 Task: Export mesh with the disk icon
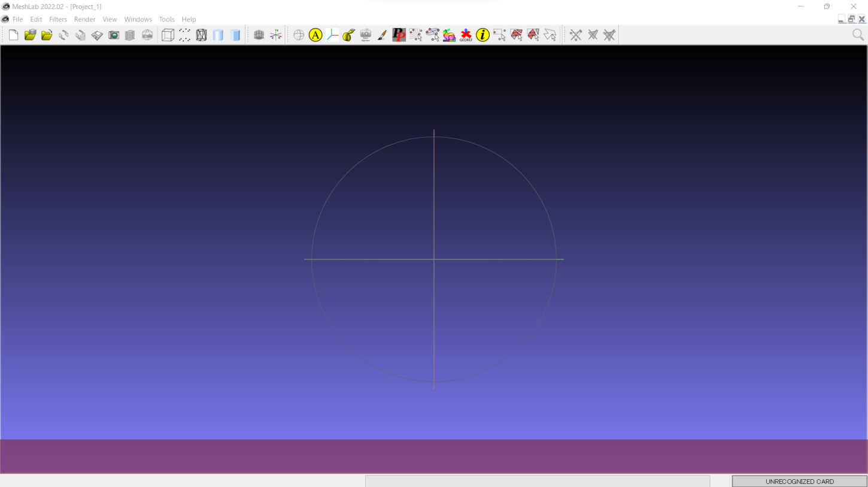pos(97,35)
